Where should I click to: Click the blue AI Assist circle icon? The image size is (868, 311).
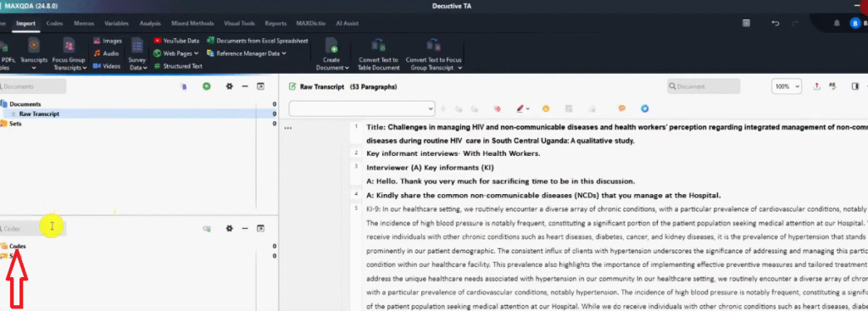(x=644, y=109)
